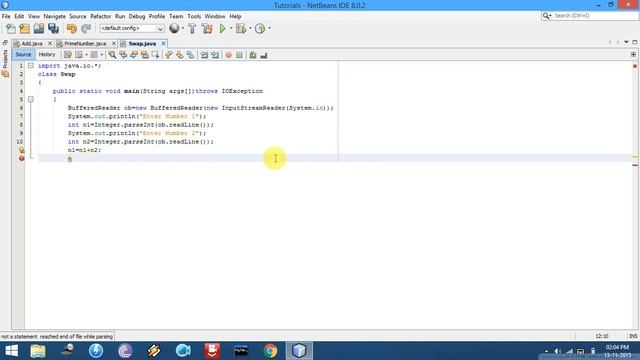Open the arrow next to Profile Project
Viewport: 640px width, 360px height.
(269, 29)
